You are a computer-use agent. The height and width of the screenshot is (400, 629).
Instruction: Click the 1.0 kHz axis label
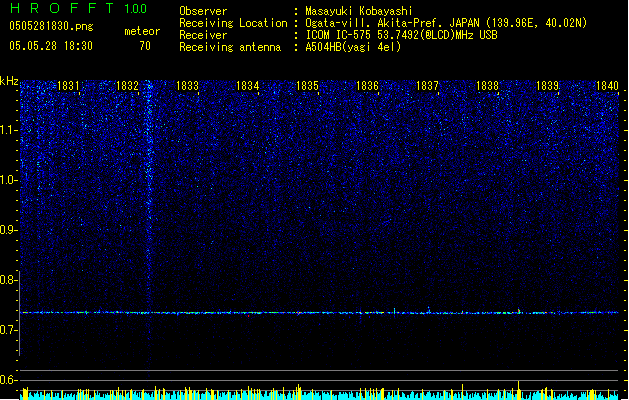click(9, 180)
